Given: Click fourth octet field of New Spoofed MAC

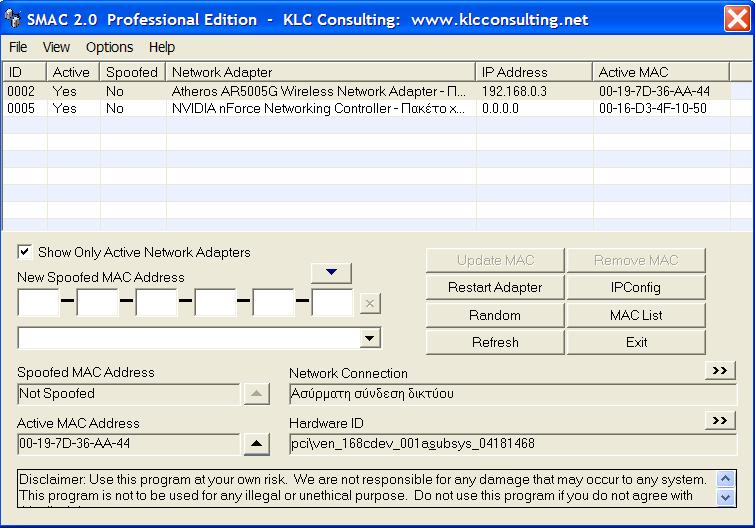Looking at the screenshot, I should [x=215, y=302].
